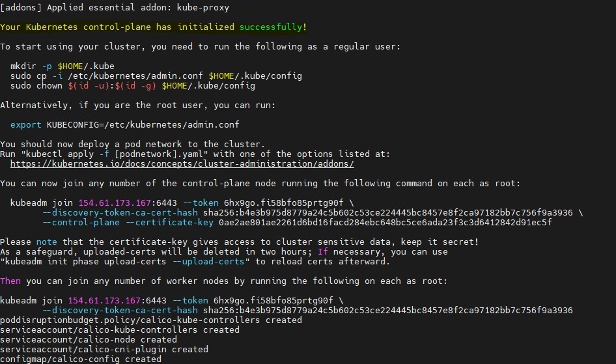The width and height of the screenshot is (616, 364).
Task: Click the 'As a safeguard, uploaded-certs' line
Action: pyautogui.click(x=223, y=252)
